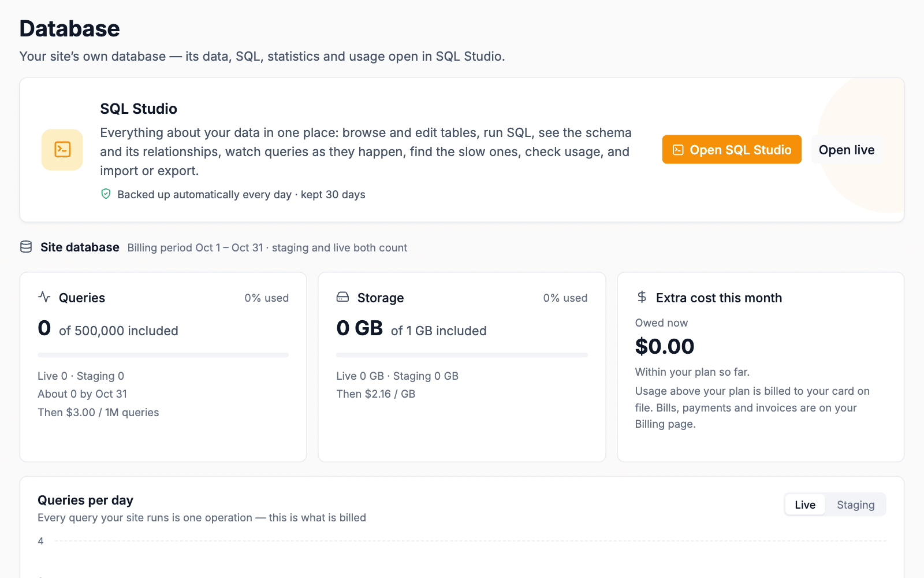Viewport: 924px width, 578px height.
Task: Click the chart's y-axis value 4
Action: point(40,541)
